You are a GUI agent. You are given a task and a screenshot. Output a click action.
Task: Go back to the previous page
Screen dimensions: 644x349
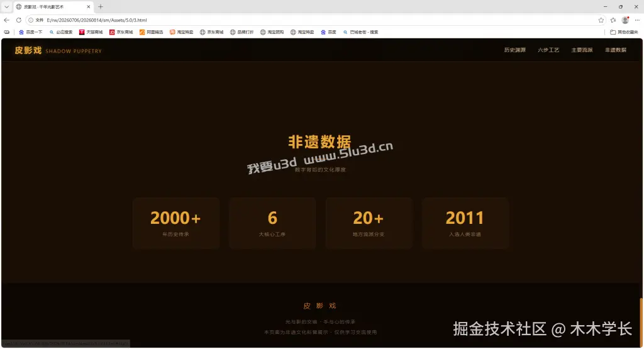coord(6,20)
